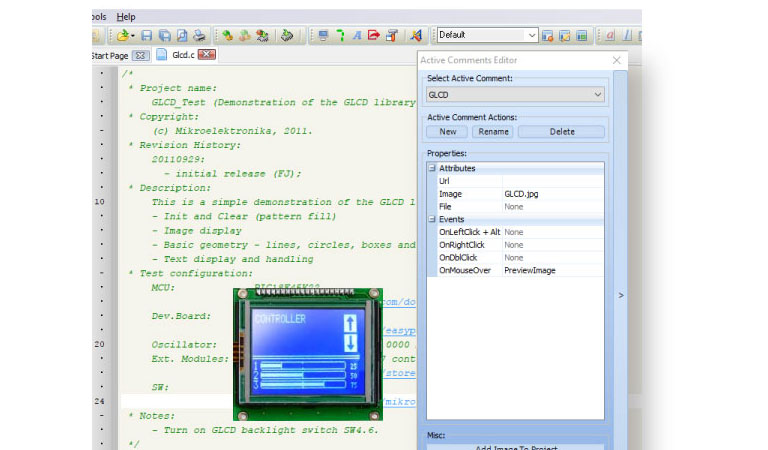Click the New active comment button
Screen dimensions: 768x450
tap(447, 132)
